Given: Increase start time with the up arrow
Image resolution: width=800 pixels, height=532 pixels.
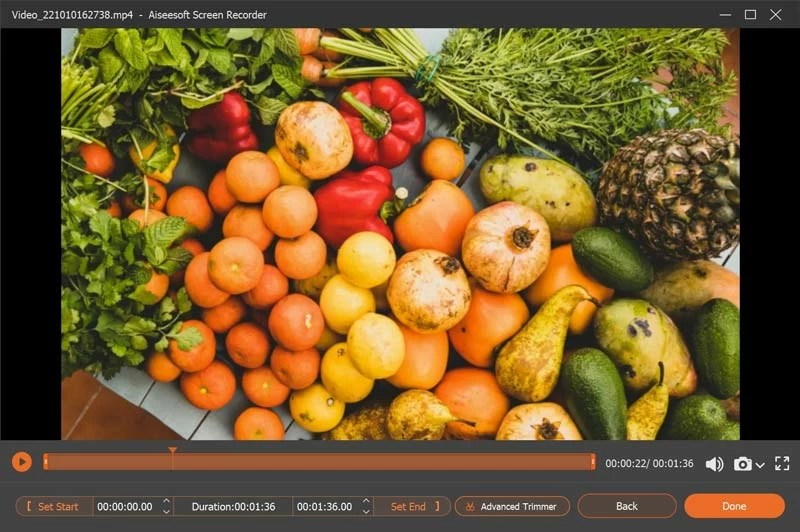Looking at the screenshot, I should [x=166, y=501].
